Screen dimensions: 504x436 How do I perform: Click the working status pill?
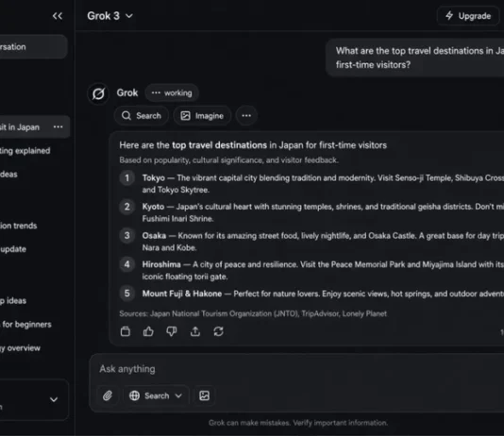pyautogui.click(x=172, y=92)
